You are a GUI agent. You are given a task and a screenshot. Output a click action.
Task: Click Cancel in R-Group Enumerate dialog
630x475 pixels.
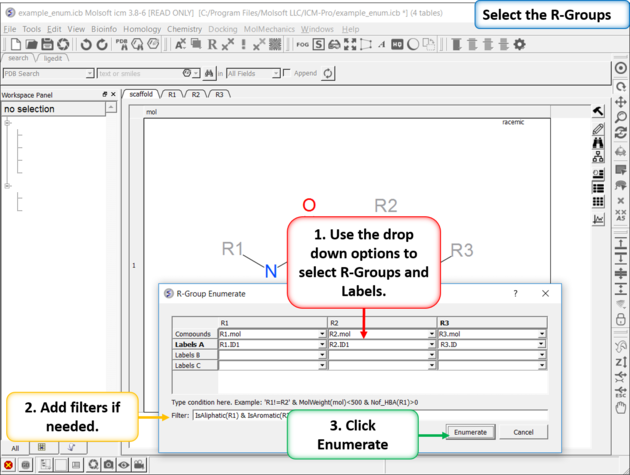[524, 432]
